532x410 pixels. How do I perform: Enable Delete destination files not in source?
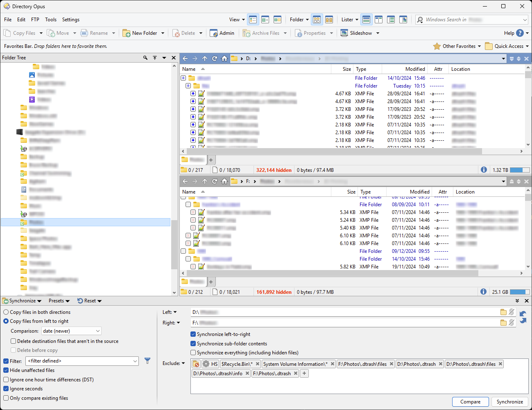click(x=14, y=341)
